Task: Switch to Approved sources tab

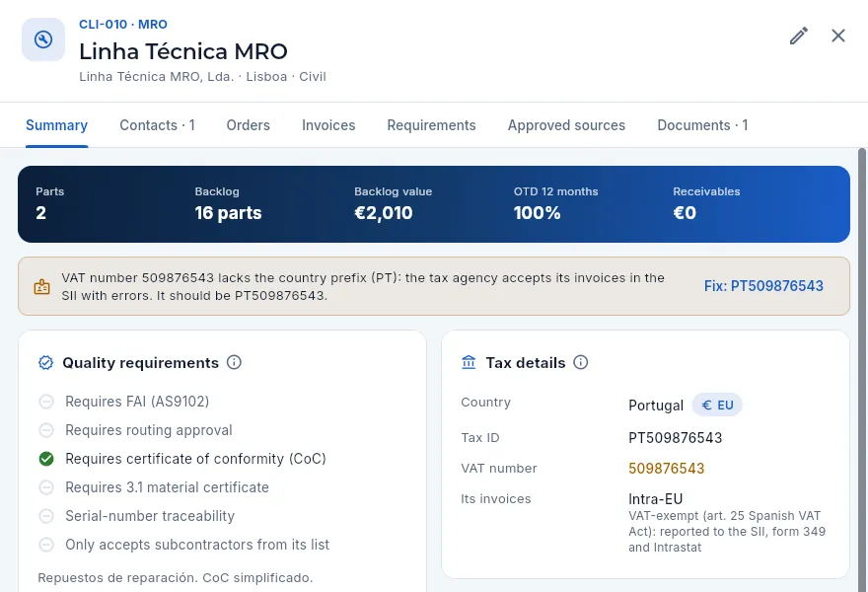Action: pos(566,125)
